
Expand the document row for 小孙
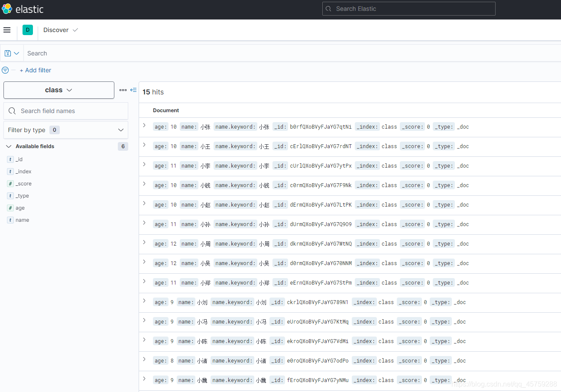[144, 223]
